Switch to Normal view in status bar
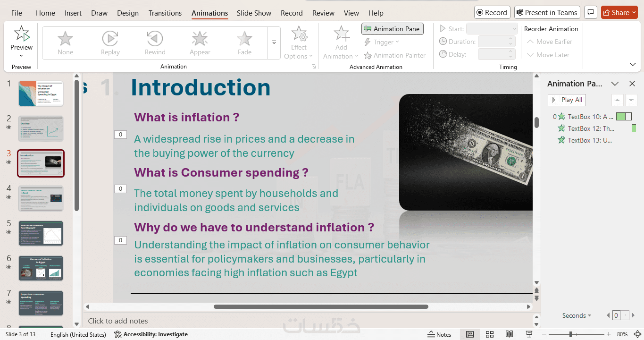Viewport: 644px width, 340px height. click(x=470, y=334)
